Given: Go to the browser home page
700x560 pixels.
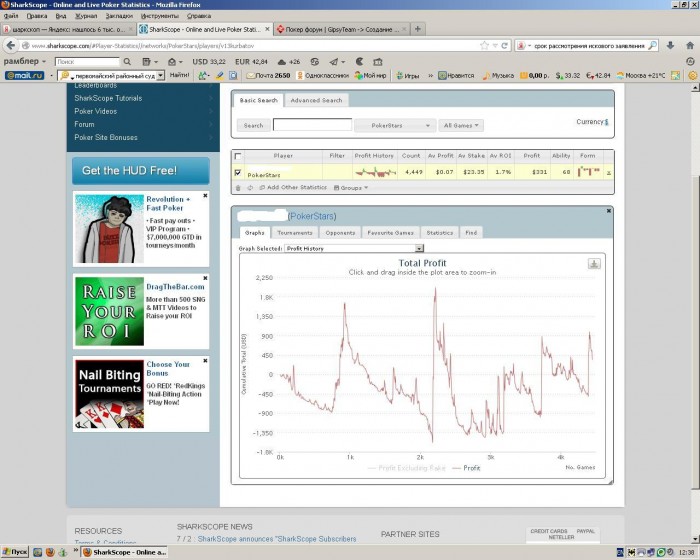Looking at the screenshot, I should point(690,46).
